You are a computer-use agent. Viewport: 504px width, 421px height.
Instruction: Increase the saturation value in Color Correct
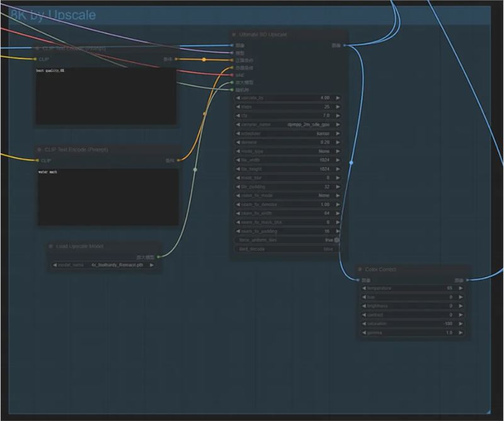pos(461,323)
